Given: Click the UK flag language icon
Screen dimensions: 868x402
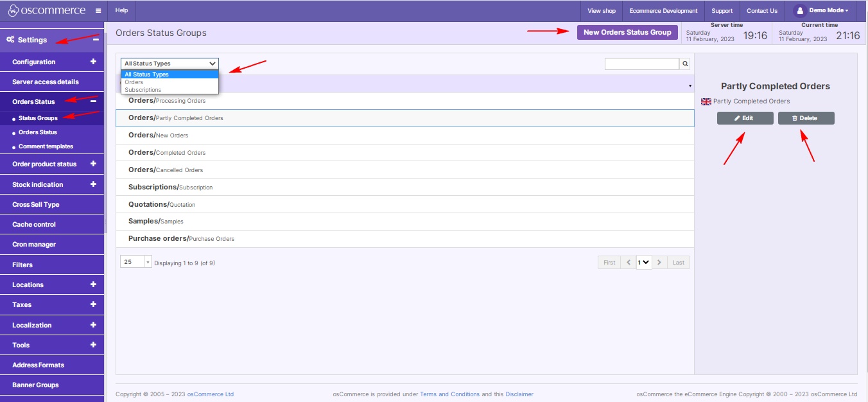Looking at the screenshot, I should click(x=706, y=101).
